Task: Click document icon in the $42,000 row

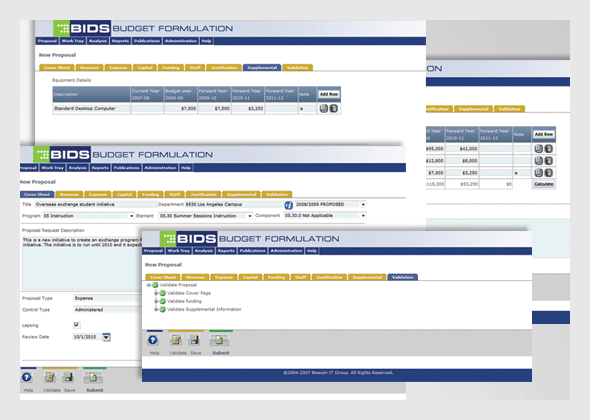Action: (x=539, y=149)
